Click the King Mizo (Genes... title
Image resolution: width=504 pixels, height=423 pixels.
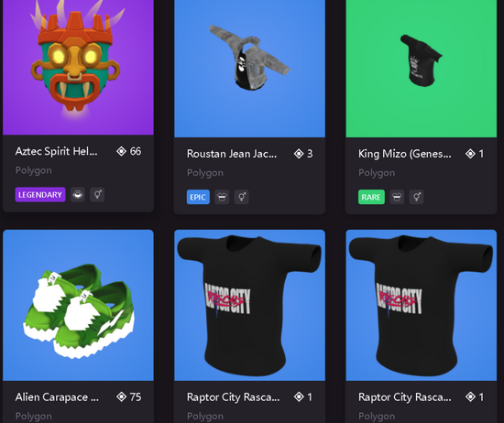405,154
